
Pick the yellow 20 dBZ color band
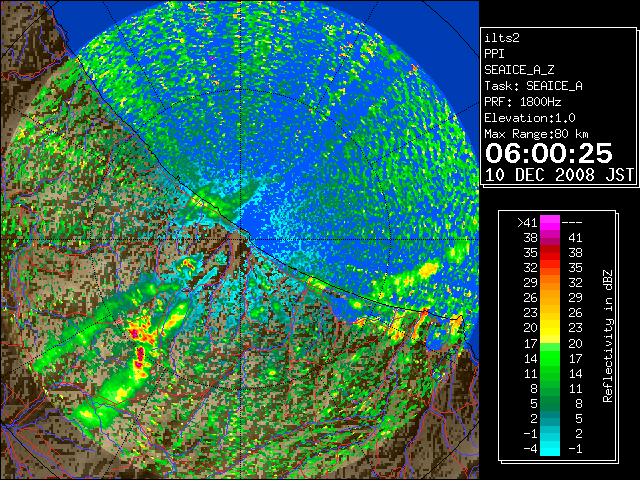click(550, 328)
